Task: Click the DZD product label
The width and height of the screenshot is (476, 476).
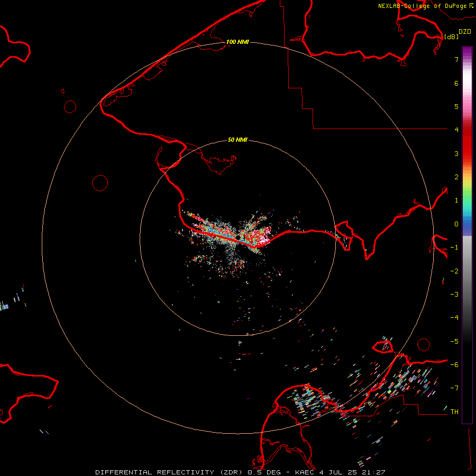Action: (x=465, y=32)
